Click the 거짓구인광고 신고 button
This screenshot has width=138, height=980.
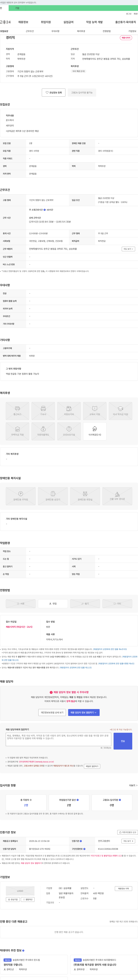127,832
